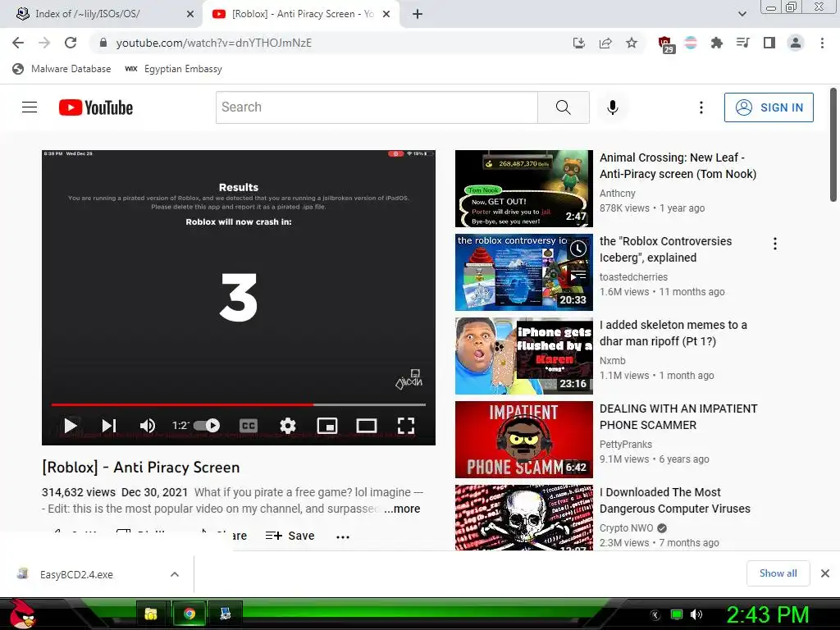Click the taskbar clock showing 2:43 PM
The width and height of the screenshot is (840, 630).
(x=767, y=614)
